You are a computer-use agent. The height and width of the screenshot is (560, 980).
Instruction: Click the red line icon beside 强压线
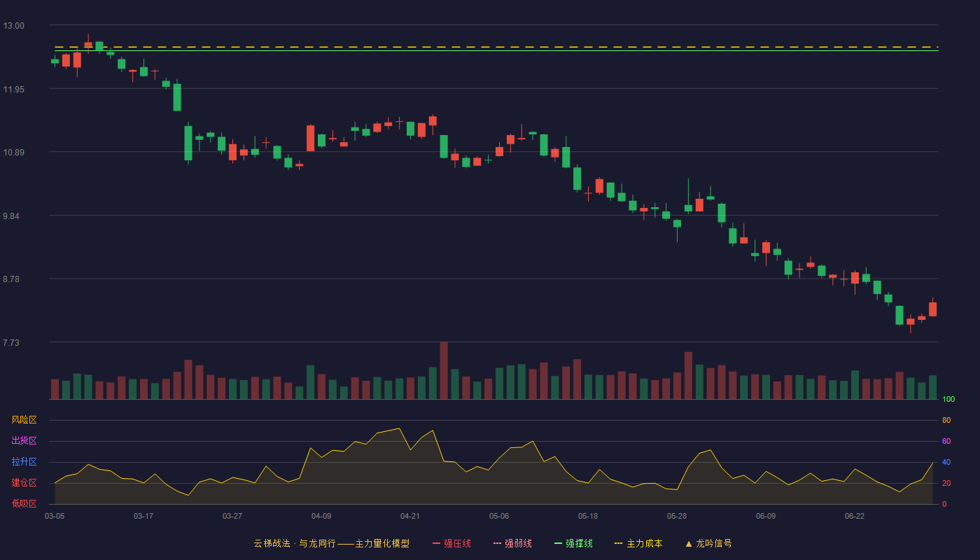coord(436,543)
